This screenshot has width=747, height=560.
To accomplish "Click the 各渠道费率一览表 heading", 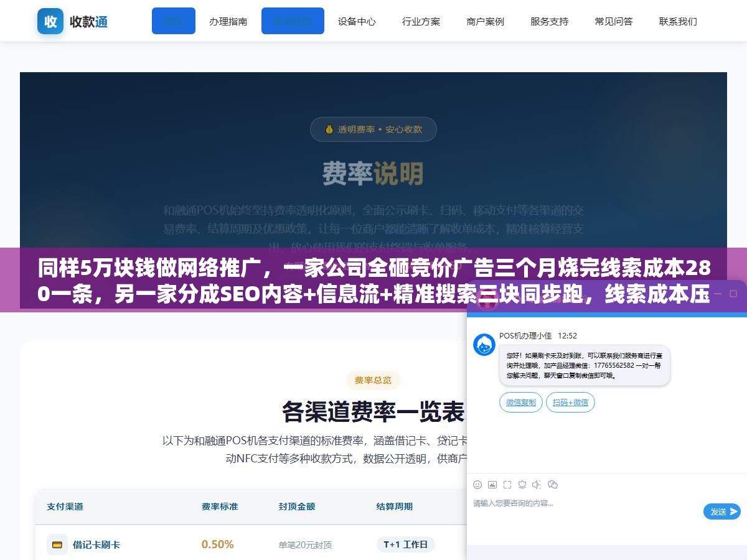I will 374,412.
